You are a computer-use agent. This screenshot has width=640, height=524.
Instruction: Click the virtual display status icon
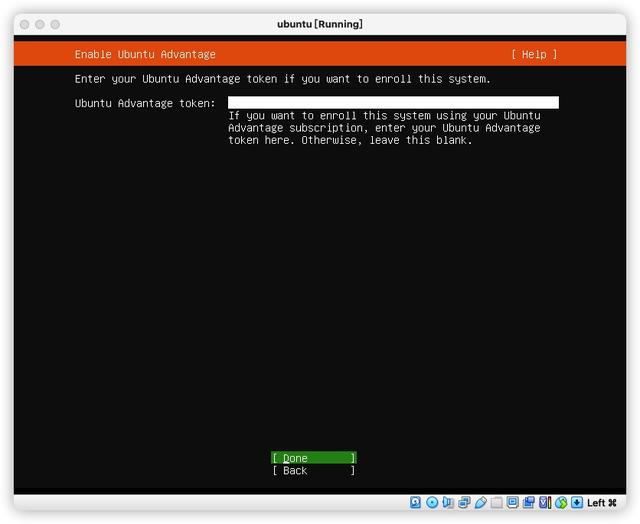(512, 502)
